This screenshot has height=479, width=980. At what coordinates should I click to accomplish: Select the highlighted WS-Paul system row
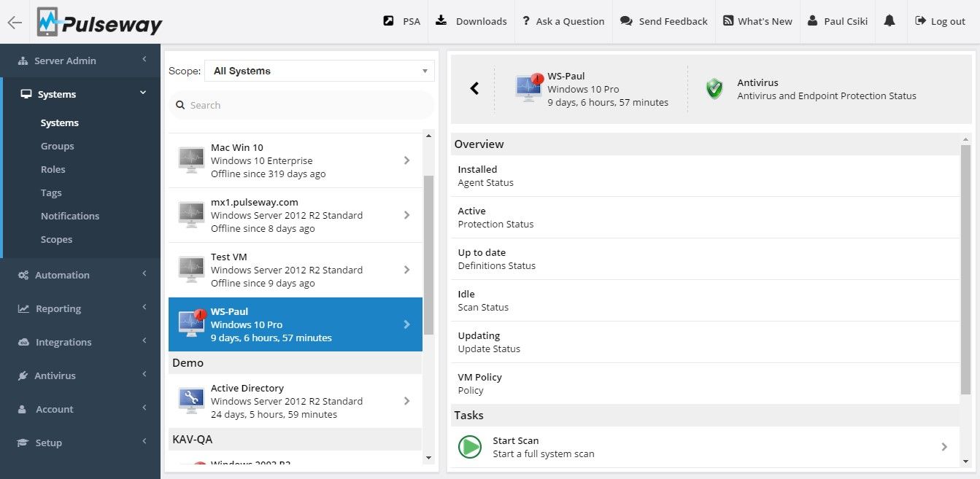296,324
